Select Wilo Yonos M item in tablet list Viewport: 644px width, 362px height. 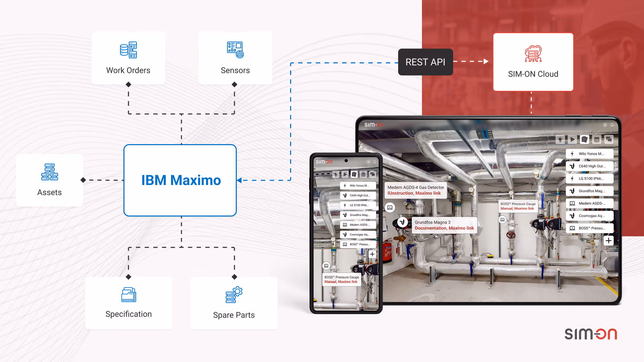pyautogui.click(x=590, y=154)
